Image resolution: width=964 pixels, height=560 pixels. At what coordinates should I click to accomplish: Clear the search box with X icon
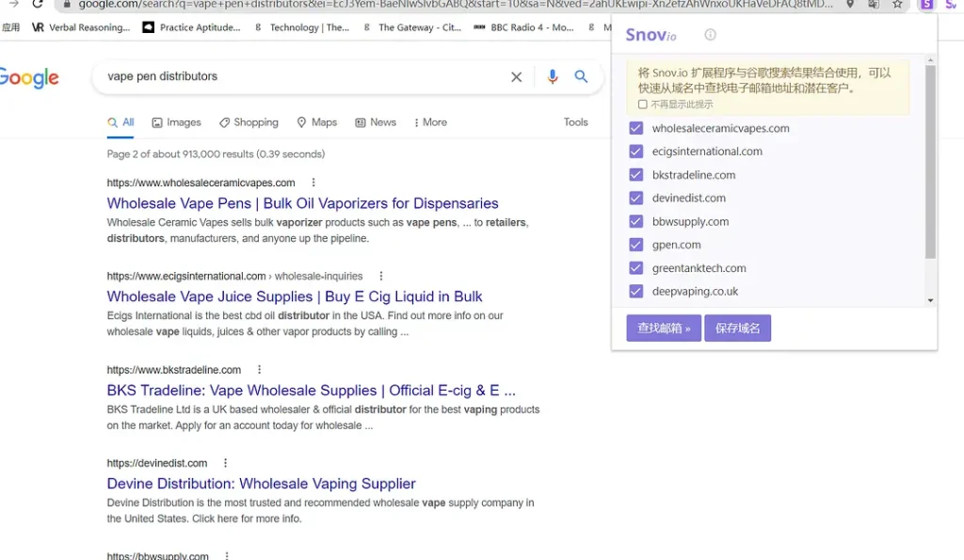[516, 77]
